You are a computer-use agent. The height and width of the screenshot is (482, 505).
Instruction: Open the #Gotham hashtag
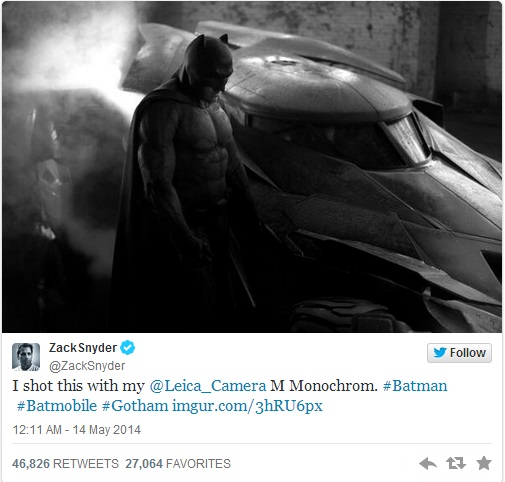pyautogui.click(x=135, y=406)
